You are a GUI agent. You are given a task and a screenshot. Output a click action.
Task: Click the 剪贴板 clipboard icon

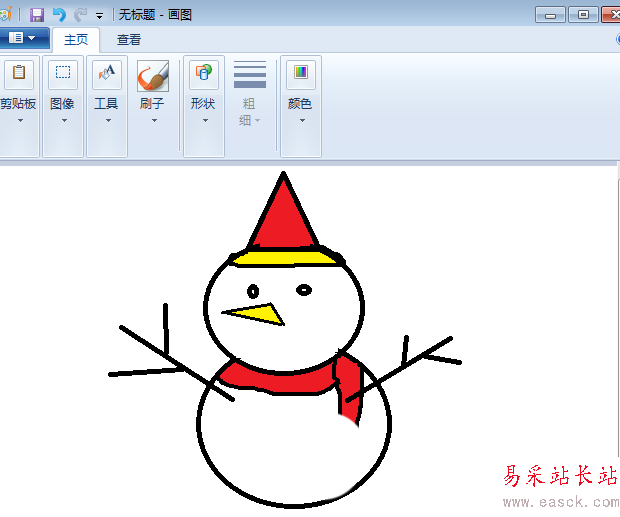point(19,74)
